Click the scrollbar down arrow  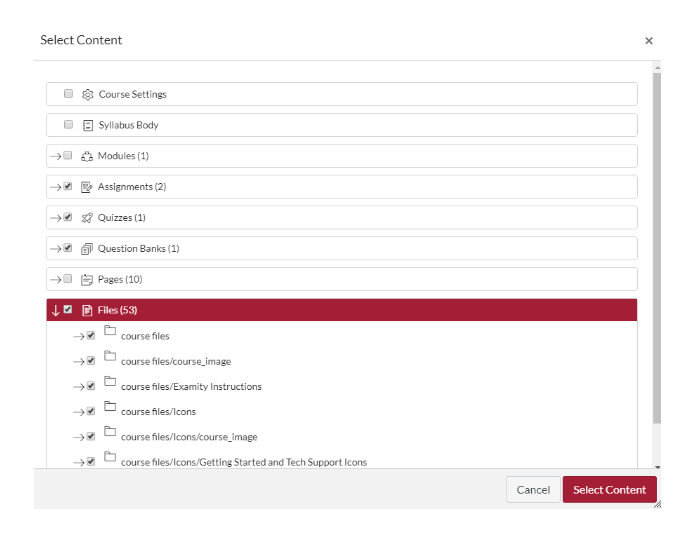pos(657,467)
